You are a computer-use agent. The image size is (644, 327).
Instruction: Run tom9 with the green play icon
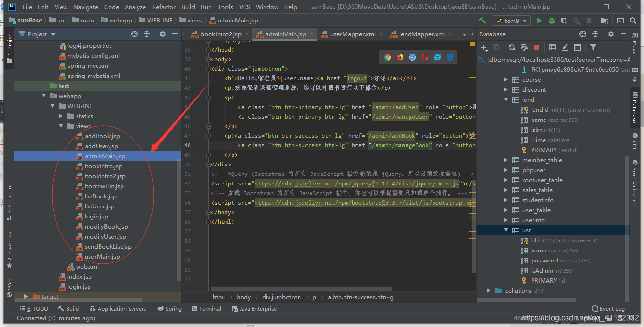pyautogui.click(x=540, y=21)
